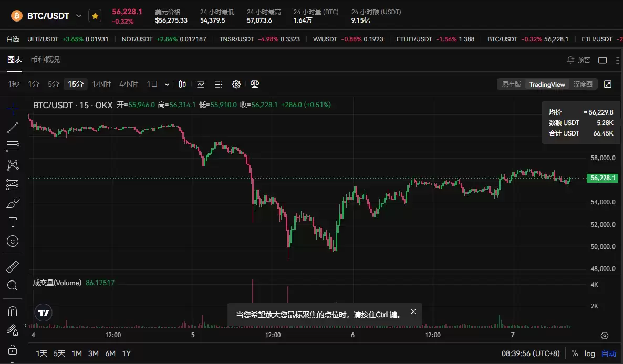Screen dimensions: 623x364
Task: Toggle magnet mode in drawing toolbar
Action: tap(13, 311)
